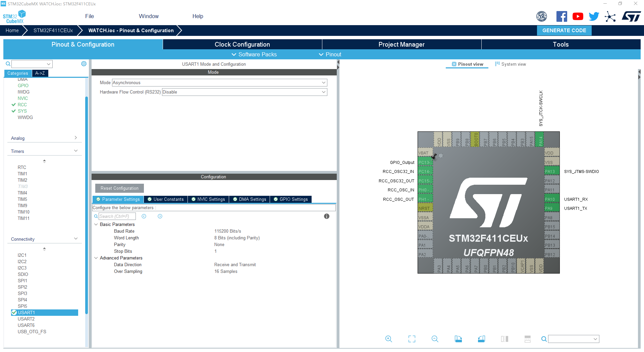
Task: Open the Help menu
Action: [x=198, y=16]
